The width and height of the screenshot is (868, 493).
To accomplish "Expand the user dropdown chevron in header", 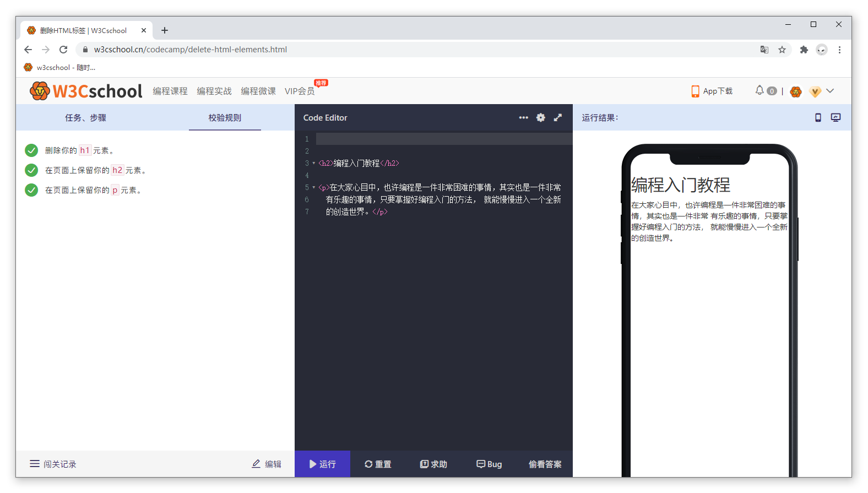I will click(830, 91).
